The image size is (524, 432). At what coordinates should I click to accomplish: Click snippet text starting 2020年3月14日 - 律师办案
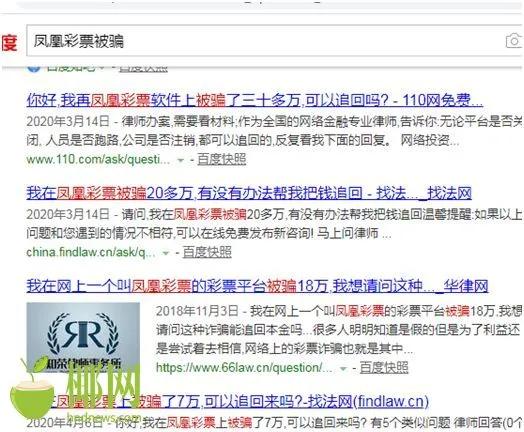[x=274, y=122]
